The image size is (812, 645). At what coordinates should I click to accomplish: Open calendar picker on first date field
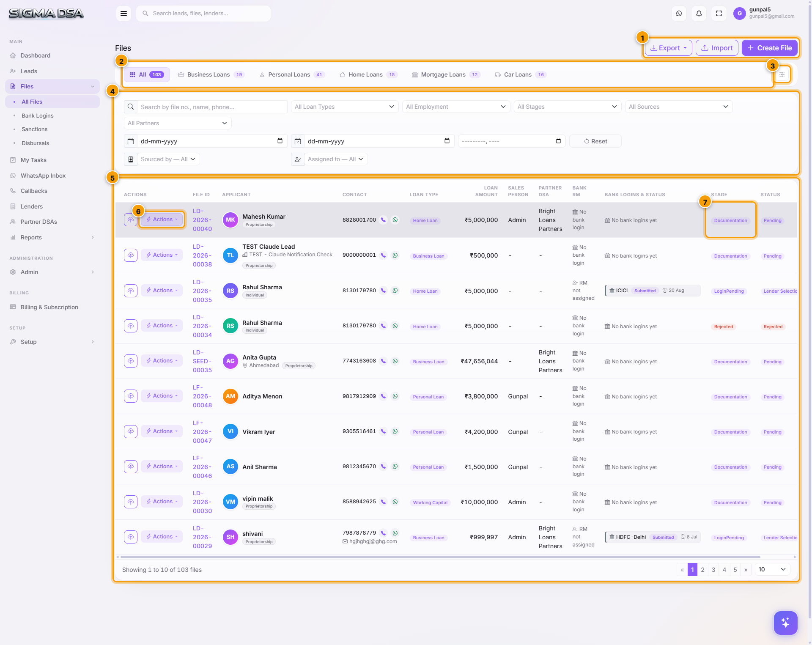tap(280, 141)
